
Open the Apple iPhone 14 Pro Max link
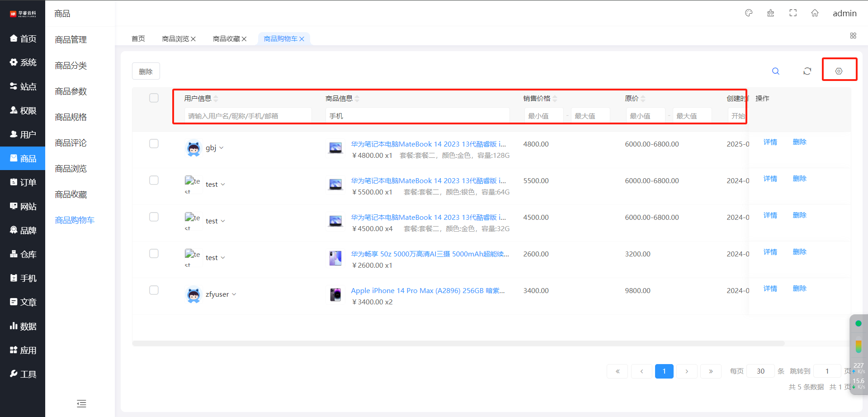(427, 290)
